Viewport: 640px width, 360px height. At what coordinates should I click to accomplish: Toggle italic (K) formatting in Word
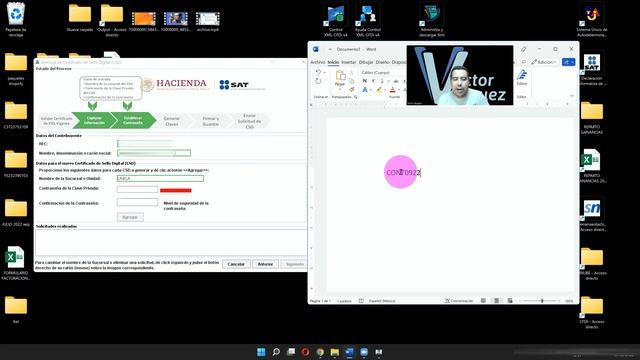tap(373, 81)
